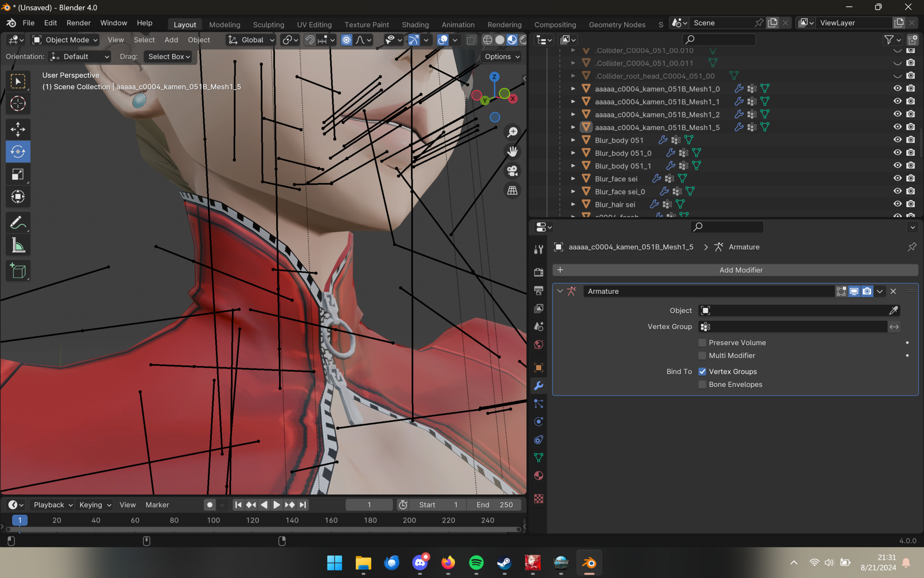Switch perspective/orthographic grid icon
924x578 pixels.
(513, 191)
